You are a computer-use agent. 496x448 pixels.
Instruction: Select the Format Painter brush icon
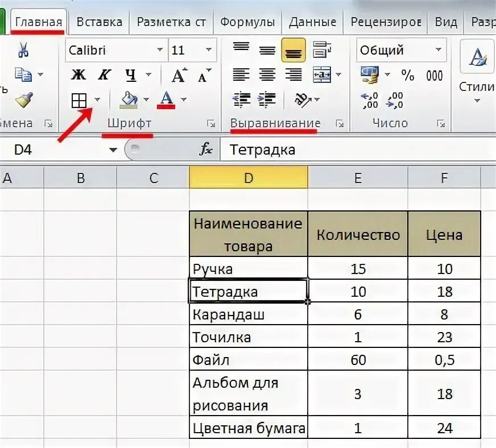point(24,100)
